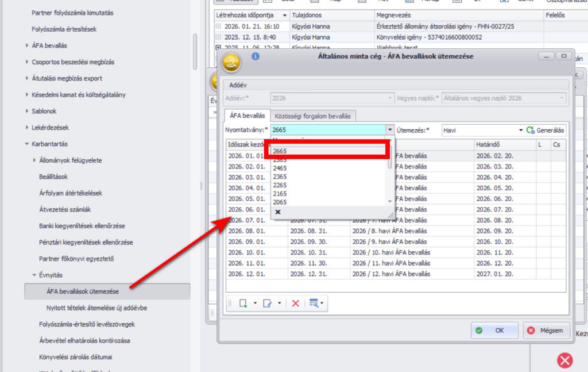Click the Mégsem cancel button
Viewport: 588px width, 372px height.
tap(547, 331)
